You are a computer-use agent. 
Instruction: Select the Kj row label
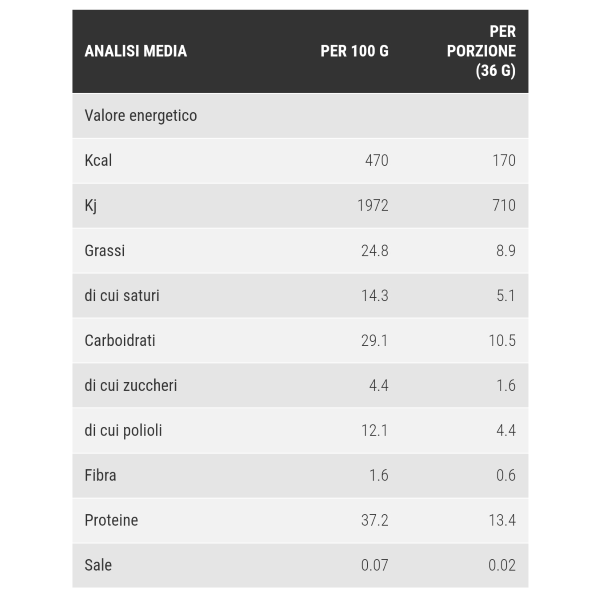pos(91,205)
